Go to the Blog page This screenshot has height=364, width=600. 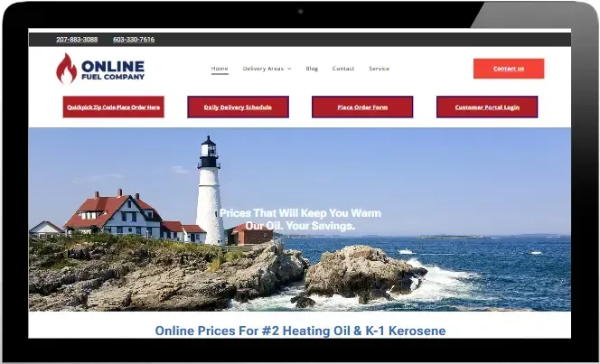[x=312, y=69]
